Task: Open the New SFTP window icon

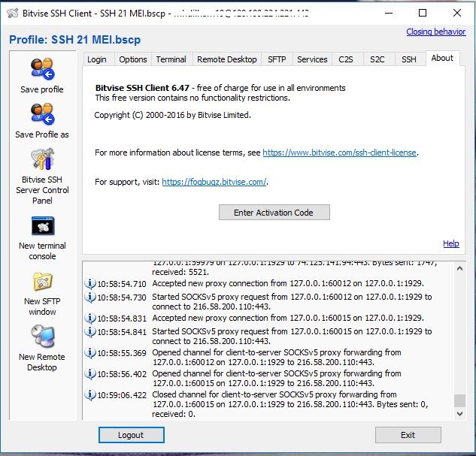Action: tap(43, 282)
